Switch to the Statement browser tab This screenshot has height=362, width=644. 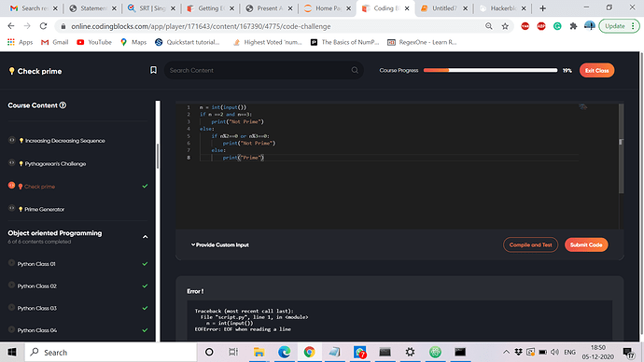click(92, 8)
